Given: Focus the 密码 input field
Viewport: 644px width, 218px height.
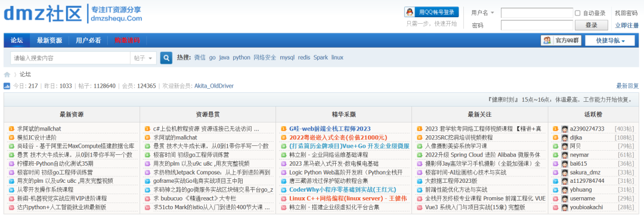Looking at the screenshot, I should 537,25.
